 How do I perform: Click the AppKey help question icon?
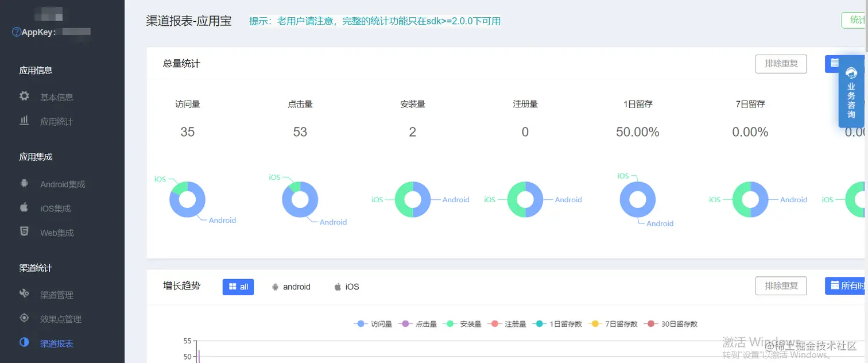16,32
